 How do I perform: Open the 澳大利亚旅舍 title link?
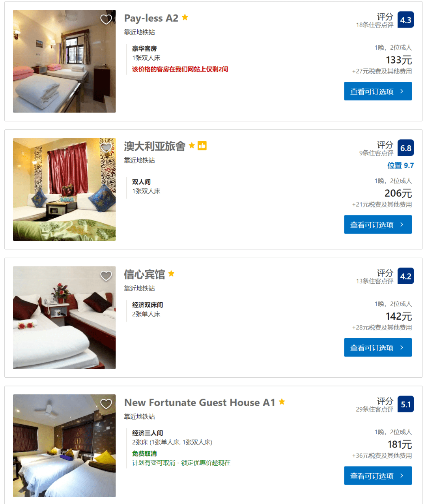(x=155, y=146)
